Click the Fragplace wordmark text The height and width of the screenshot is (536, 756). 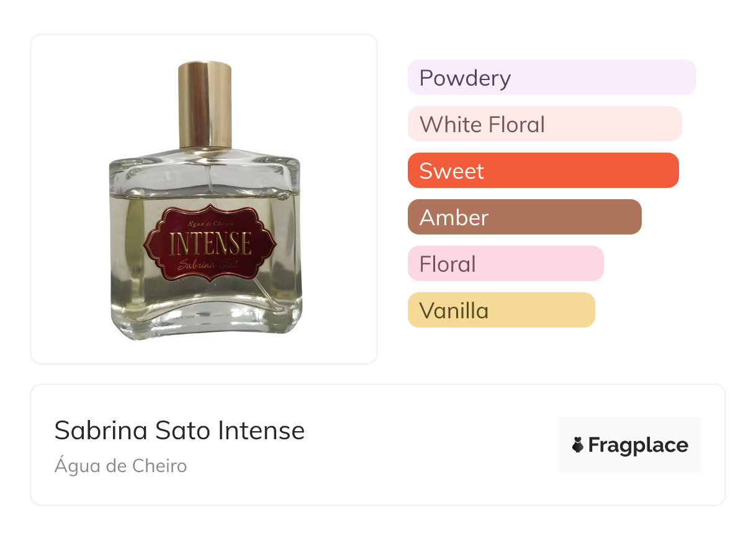(638, 445)
